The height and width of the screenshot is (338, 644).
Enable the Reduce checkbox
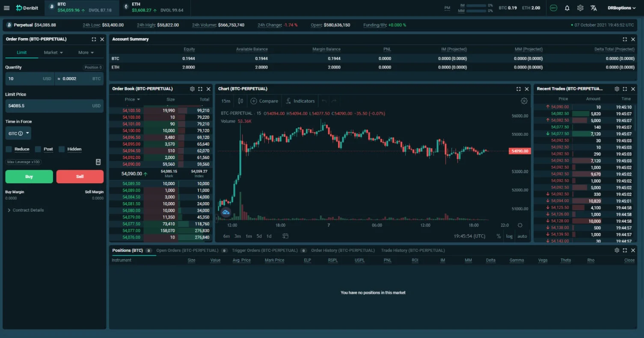(9, 149)
